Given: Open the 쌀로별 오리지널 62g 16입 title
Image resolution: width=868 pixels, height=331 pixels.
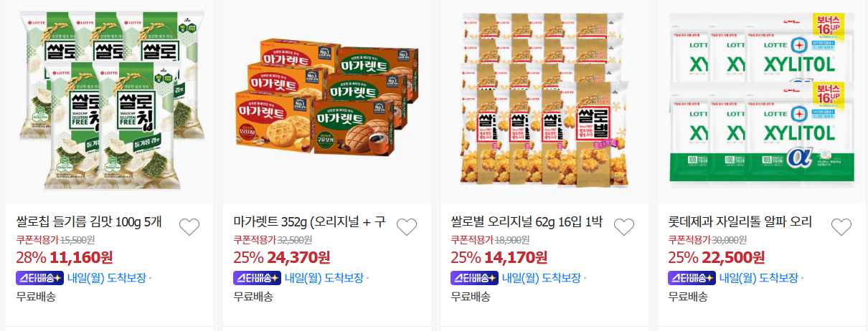Looking at the screenshot, I should click(527, 222).
